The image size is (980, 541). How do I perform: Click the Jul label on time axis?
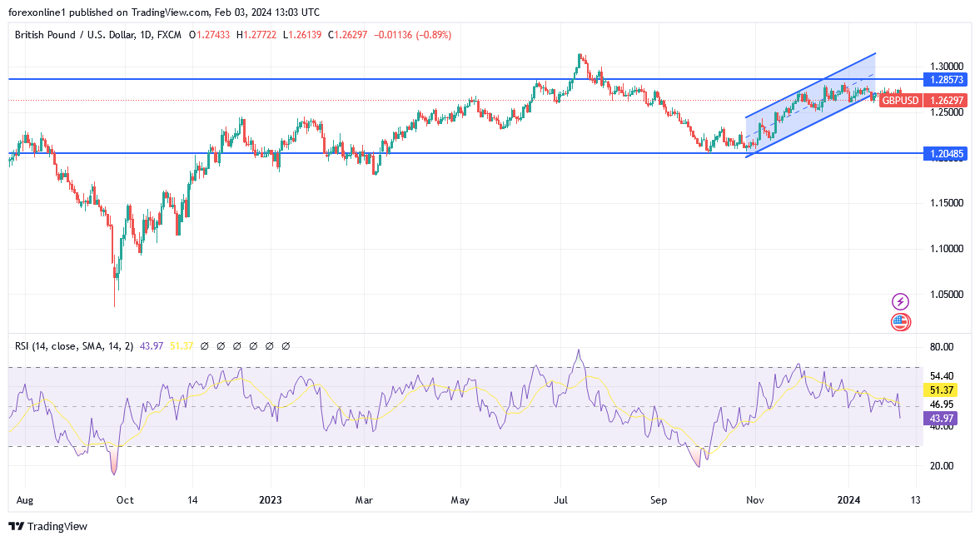pyautogui.click(x=560, y=500)
